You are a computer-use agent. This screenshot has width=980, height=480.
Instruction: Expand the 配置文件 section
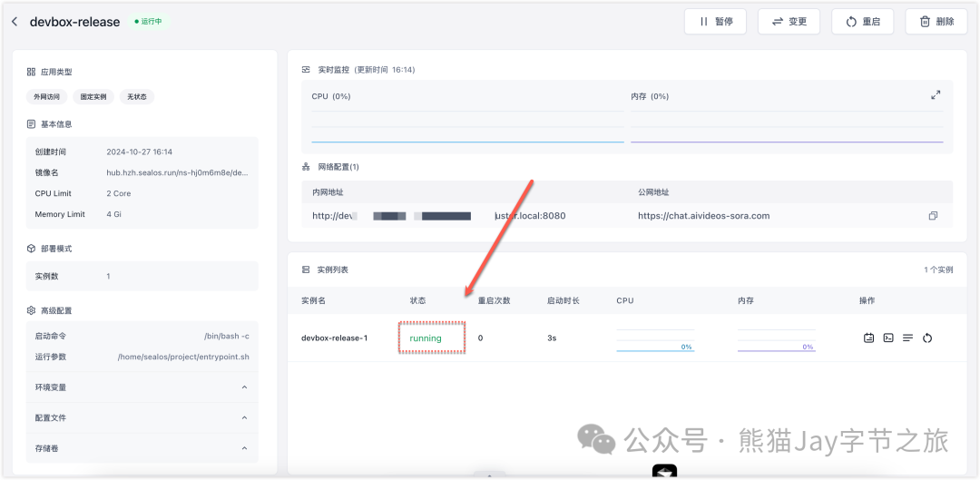[142, 418]
